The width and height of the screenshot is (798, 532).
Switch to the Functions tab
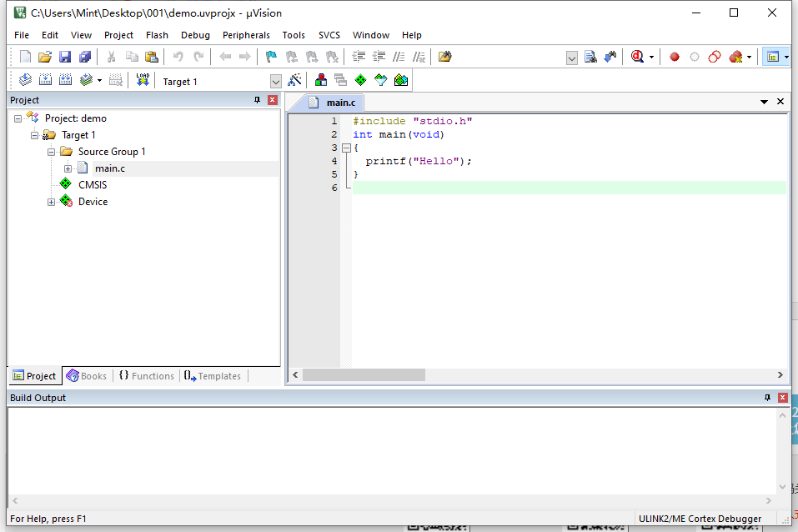coord(147,376)
